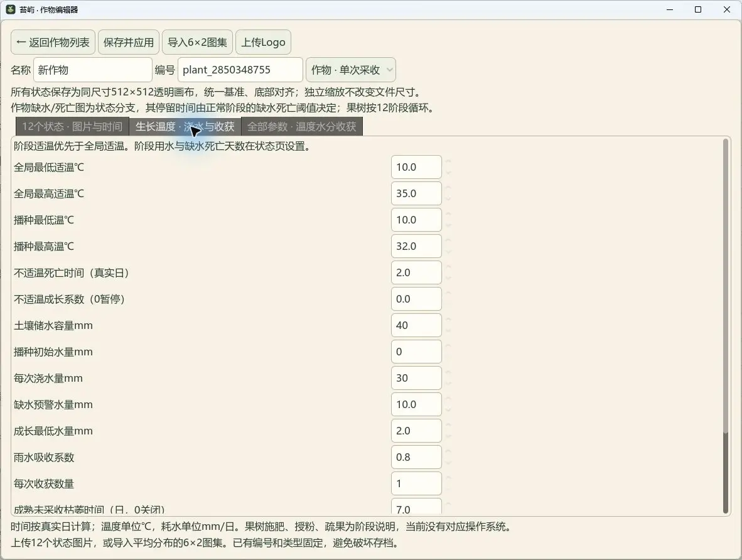742x560 pixels.
Task: Increase 每次收获数量 with up stepper arrow
Action: click(x=448, y=478)
